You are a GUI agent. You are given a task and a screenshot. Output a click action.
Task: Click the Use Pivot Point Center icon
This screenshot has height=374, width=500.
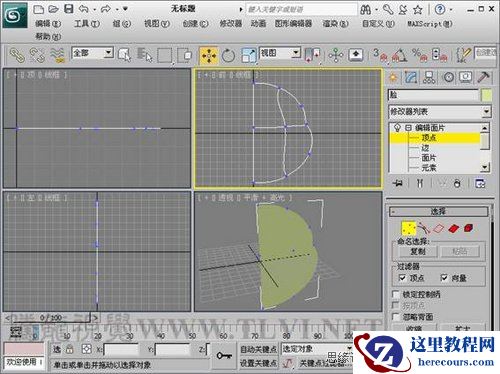tap(313, 55)
